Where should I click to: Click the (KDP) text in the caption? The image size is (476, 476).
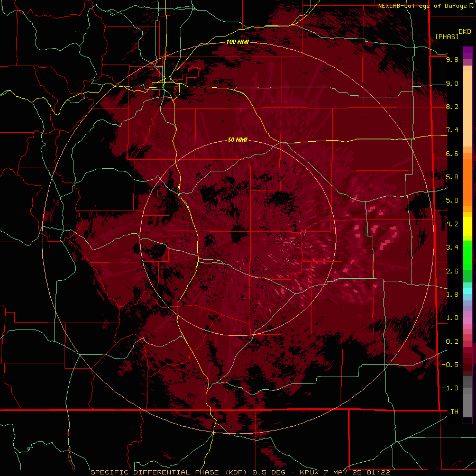(x=237, y=472)
